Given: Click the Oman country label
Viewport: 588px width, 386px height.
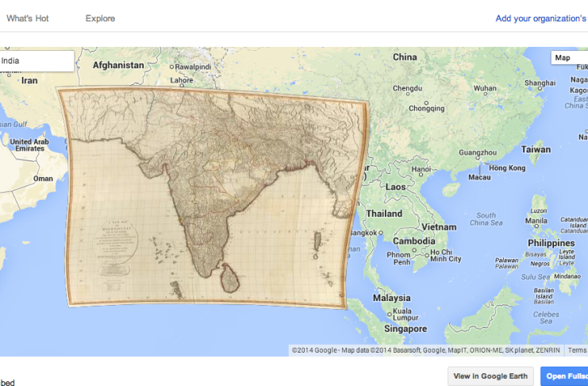Looking at the screenshot, I should coord(43,179).
